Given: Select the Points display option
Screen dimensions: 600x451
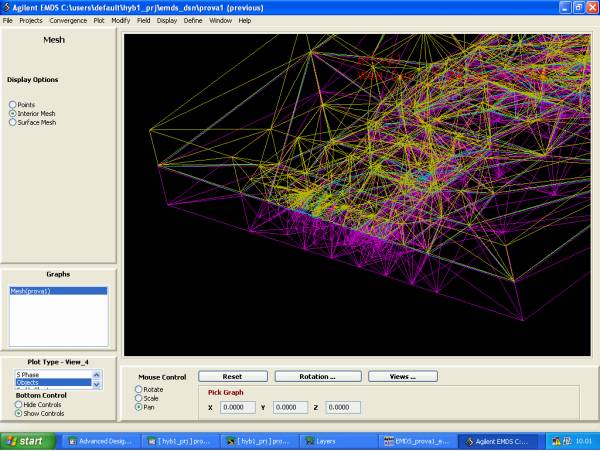Looking at the screenshot, I should 13,104.
